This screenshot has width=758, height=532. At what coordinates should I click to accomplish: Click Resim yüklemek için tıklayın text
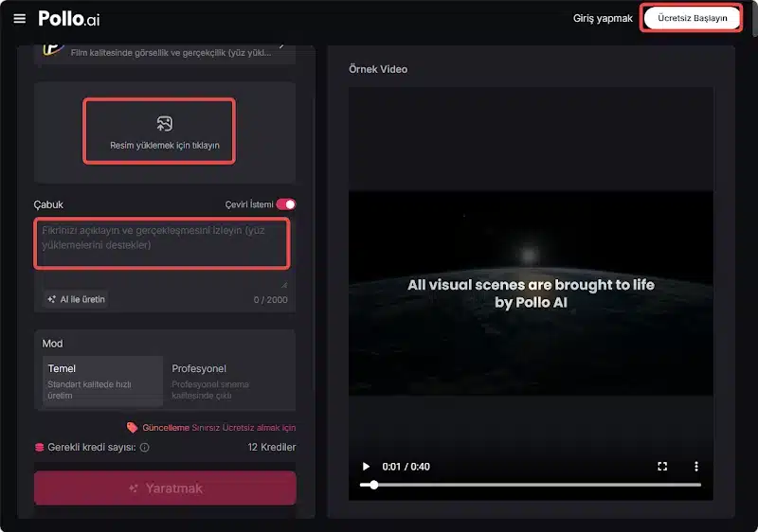164,146
